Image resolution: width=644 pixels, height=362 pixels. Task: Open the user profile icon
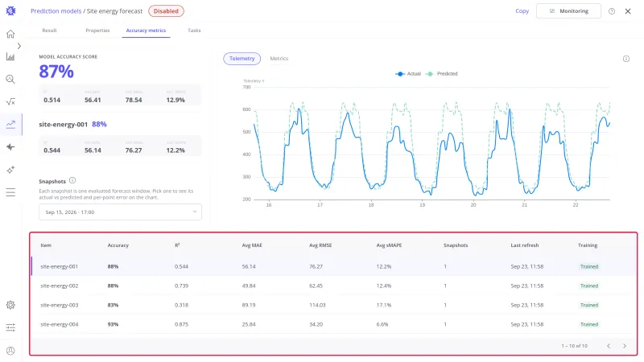coord(10,351)
